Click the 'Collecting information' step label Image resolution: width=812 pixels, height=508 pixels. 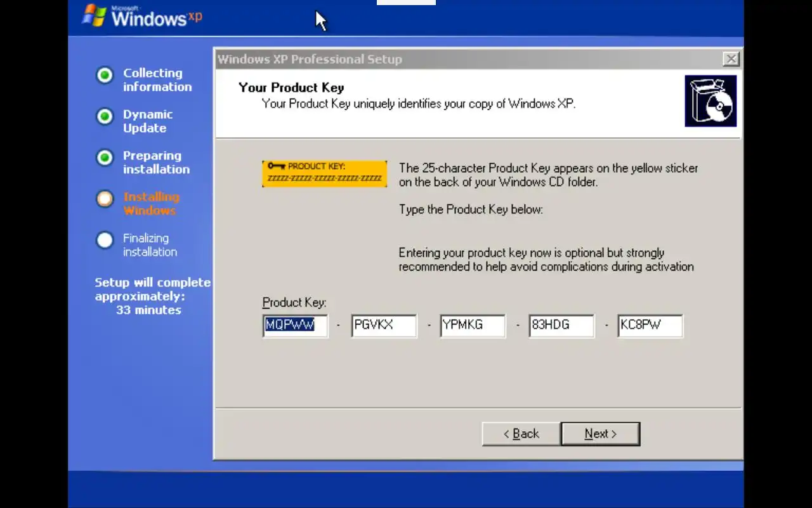point(157,80)
